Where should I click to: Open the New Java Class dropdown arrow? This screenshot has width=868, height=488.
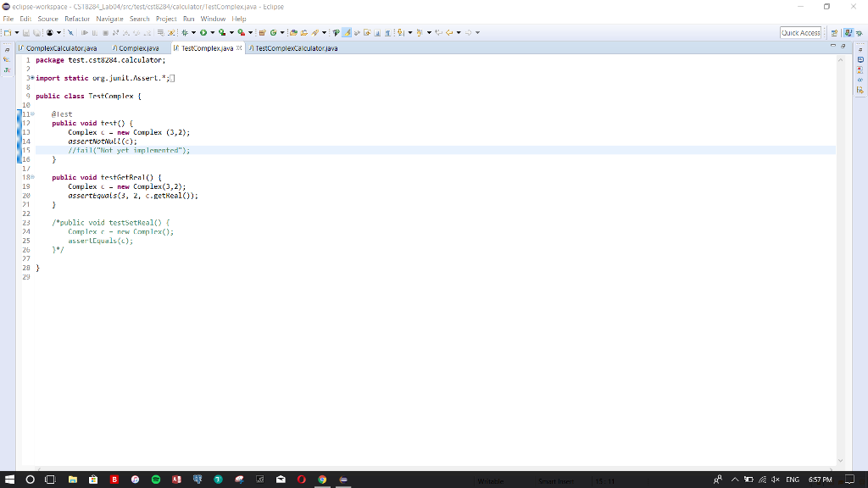click(x=282, y=33)
